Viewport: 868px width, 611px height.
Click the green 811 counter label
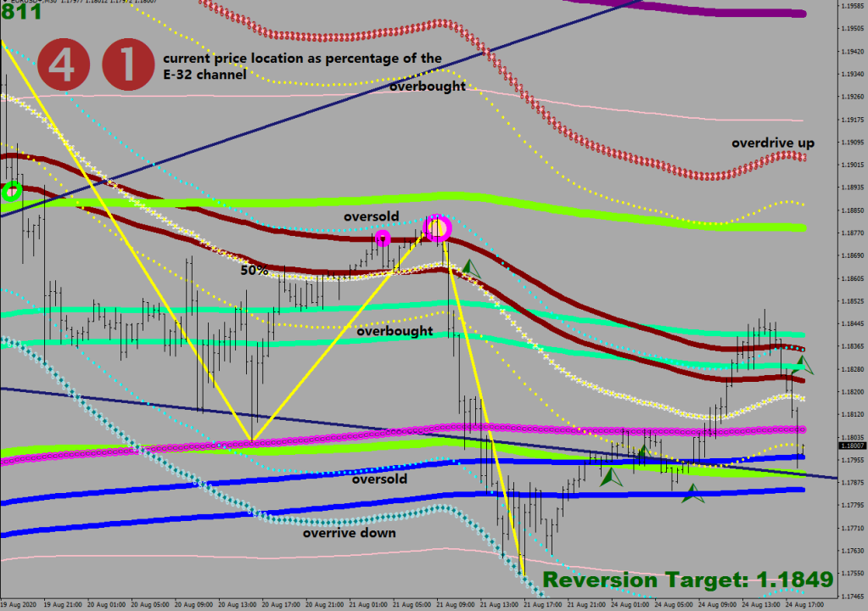[x=21, y=12]
